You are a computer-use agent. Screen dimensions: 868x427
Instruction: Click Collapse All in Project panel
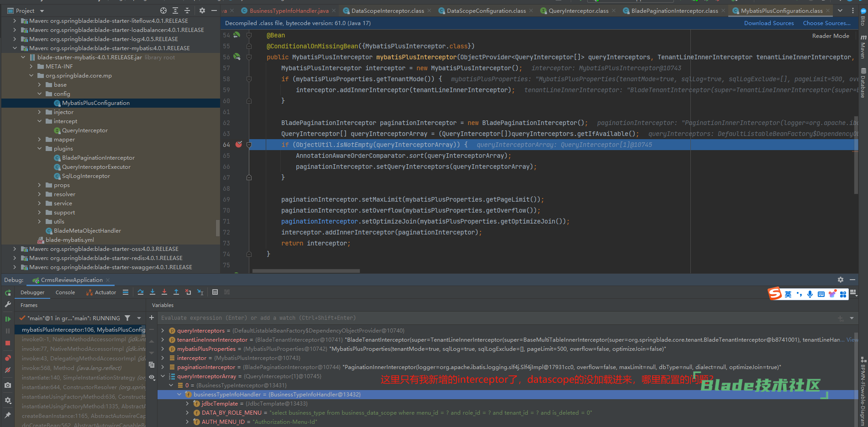tap(187, 10)
